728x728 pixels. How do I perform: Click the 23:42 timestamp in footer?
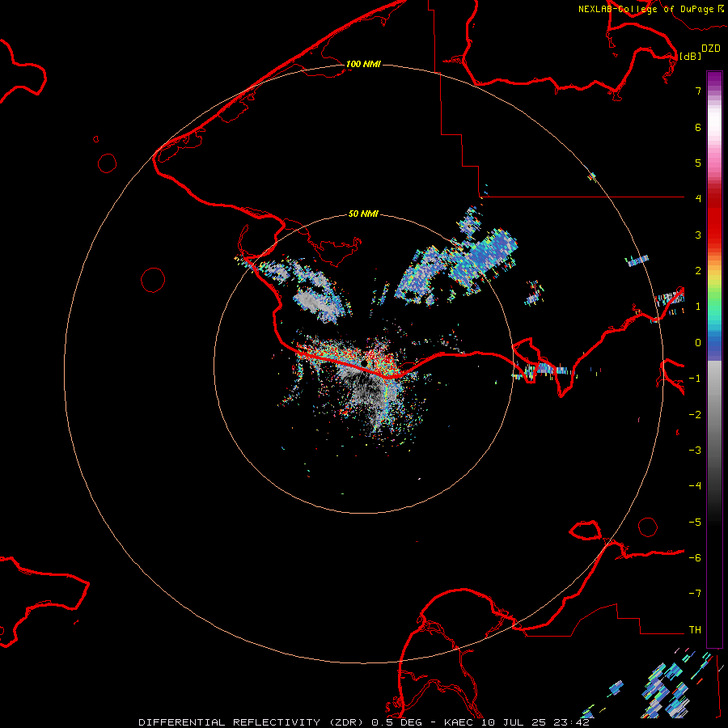(571, 722)
